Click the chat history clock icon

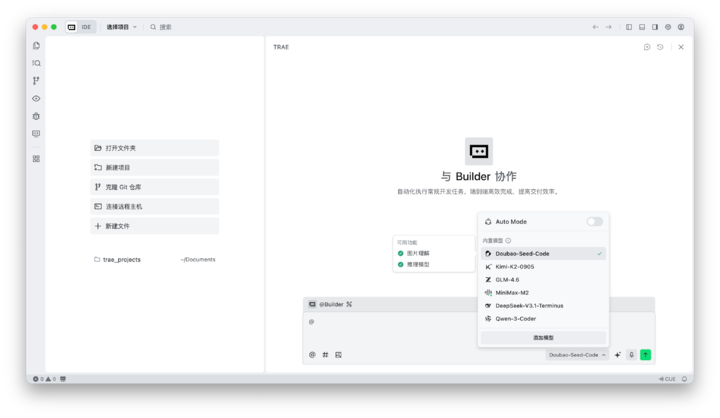point(660,47)
